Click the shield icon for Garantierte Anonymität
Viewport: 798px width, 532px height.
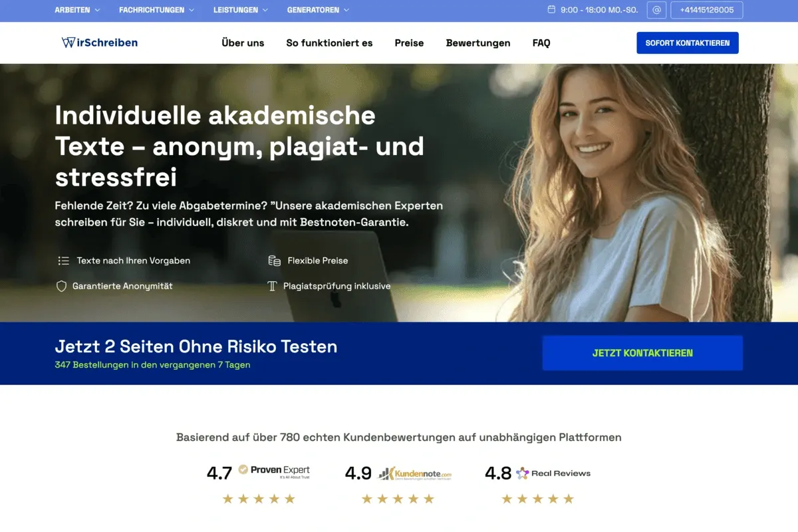pyautogui.click(x=61, y=286)
